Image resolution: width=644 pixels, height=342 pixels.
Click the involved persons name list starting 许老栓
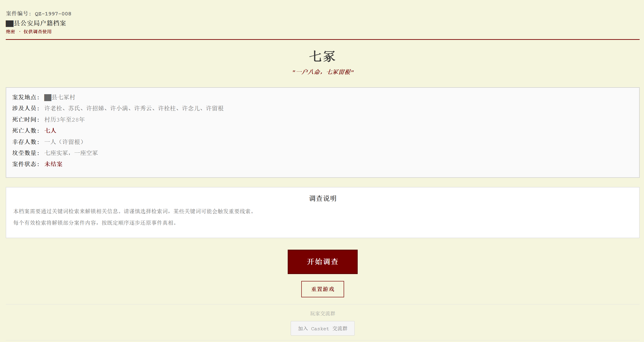[134, 108]
